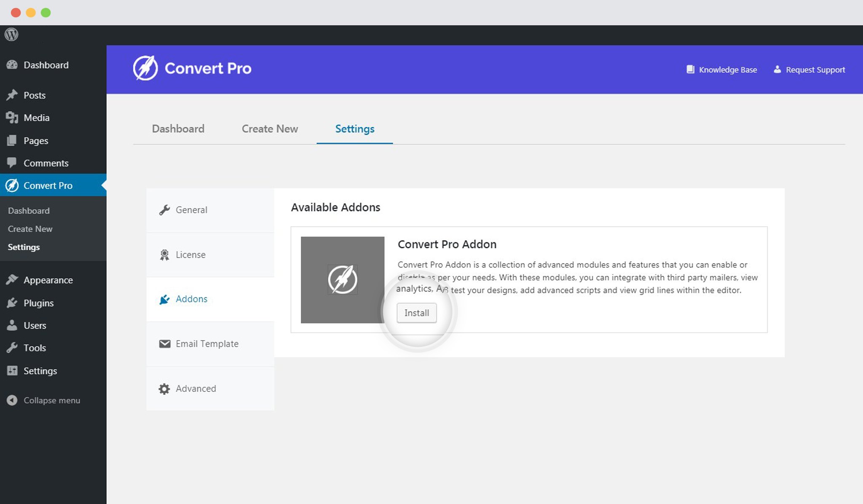
Task: Click the Email Template envelope icon
Action: [164, 344]
